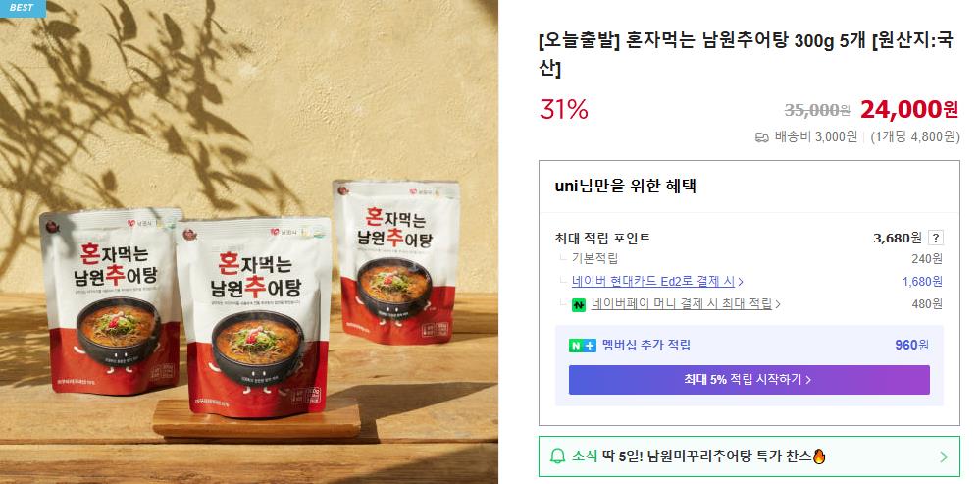
Task: Click the N+ membership badge icon
Action: (x=583, y=346)
